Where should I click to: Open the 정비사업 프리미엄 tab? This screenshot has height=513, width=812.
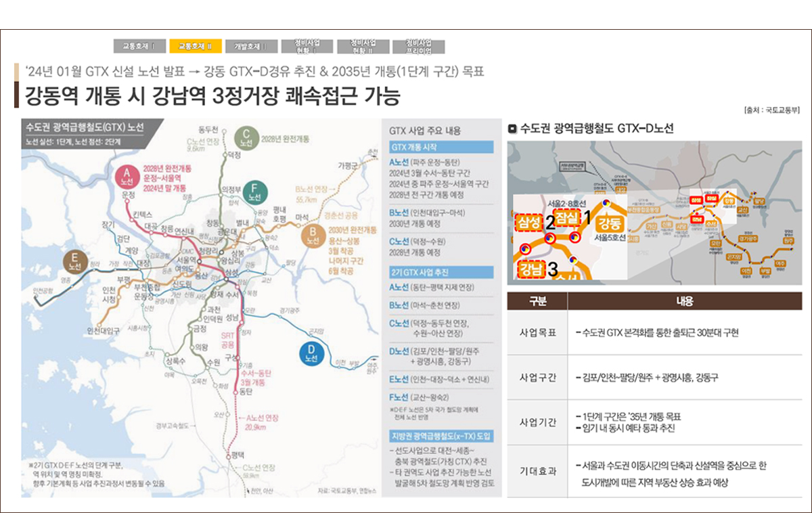point(420,47)
